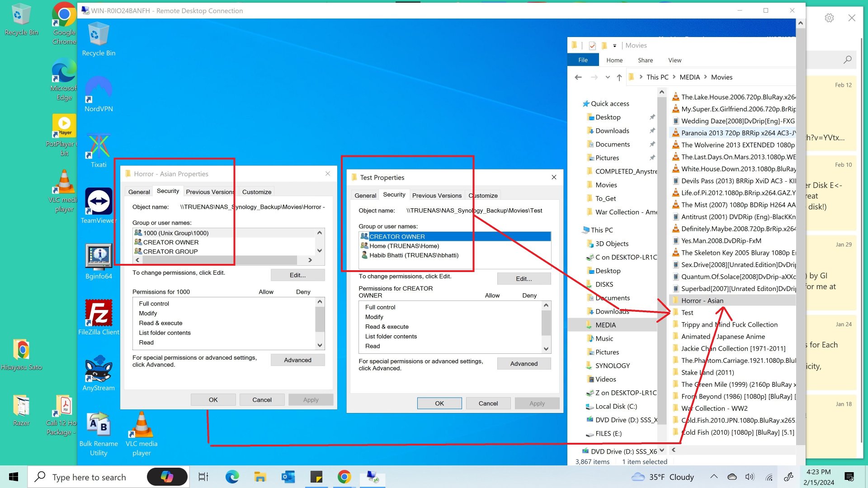Open volume control in system tray
The height and width of the screenshot is (488, 868).
click(x=750, y=477)
